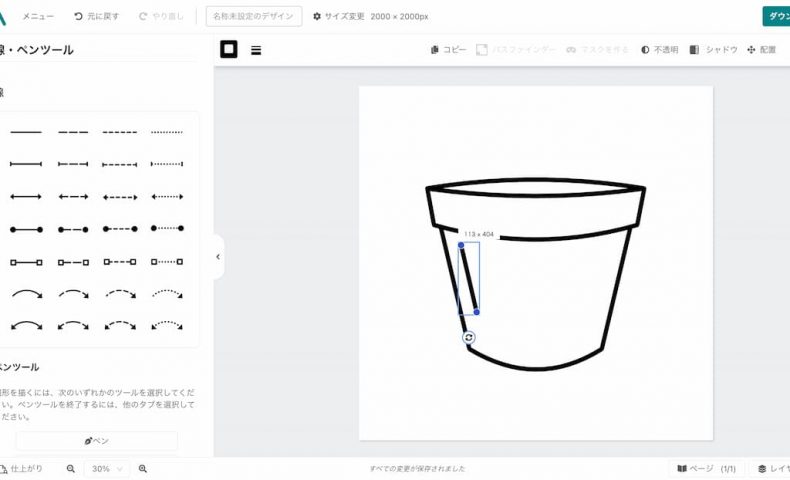Viewport: 790px width, 480px height.
Task: Select the solid line with square endpoints
Action: pyautogui.click(x=26, y=263)
